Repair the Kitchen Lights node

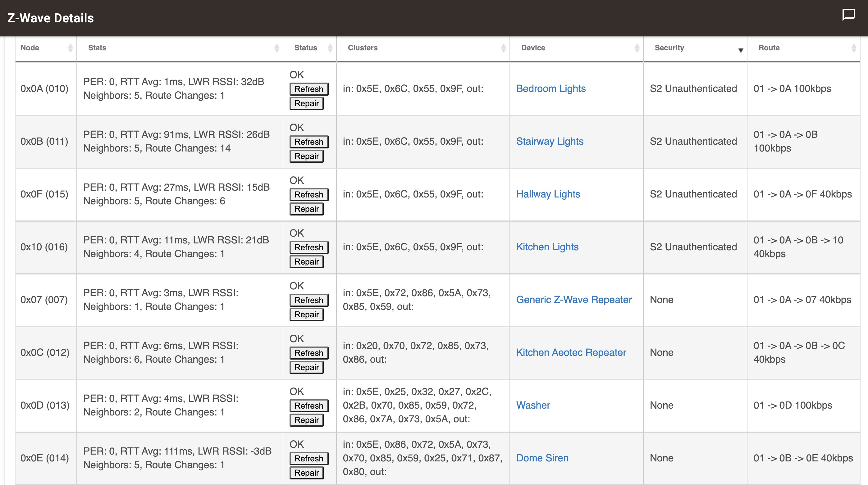[306, 262]
